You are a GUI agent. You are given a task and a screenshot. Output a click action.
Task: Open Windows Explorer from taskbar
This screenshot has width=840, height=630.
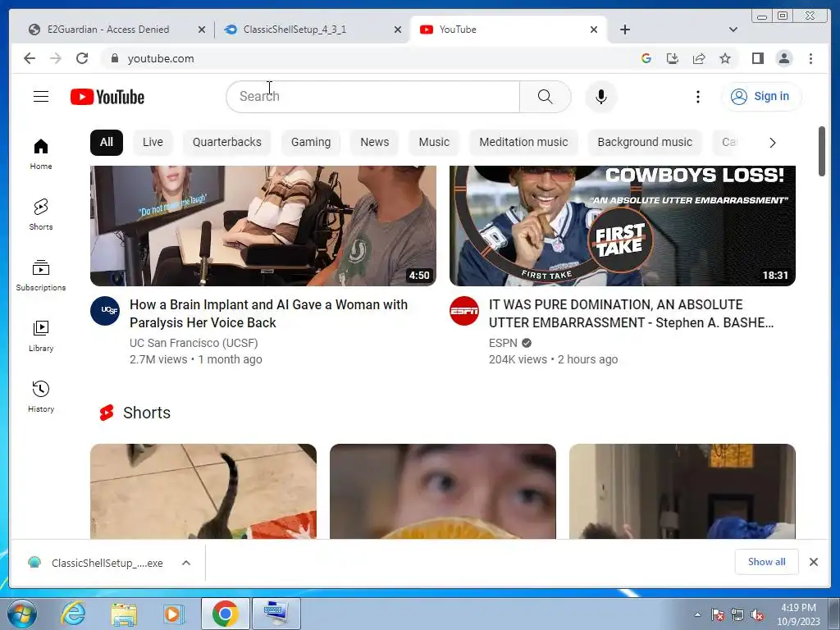point(124,614)
